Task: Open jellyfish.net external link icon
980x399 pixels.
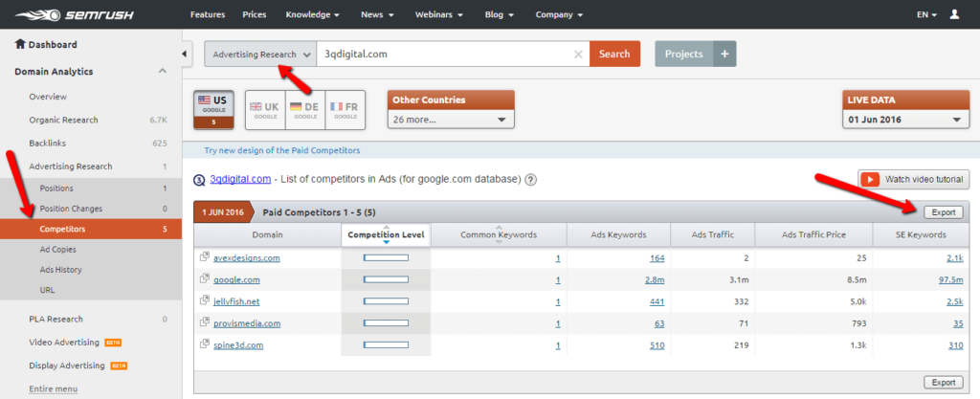Action: (x=204, y=301)
